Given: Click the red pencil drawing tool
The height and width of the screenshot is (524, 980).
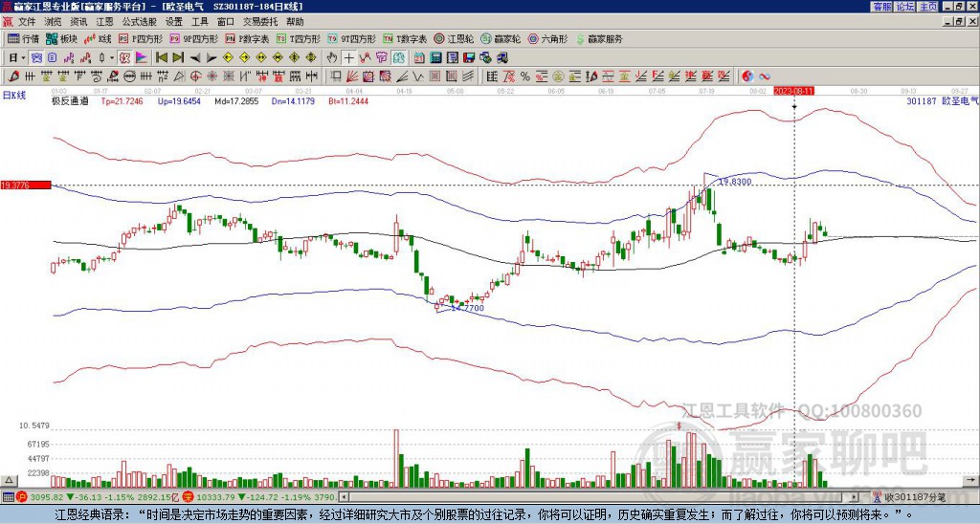Looking at the screenshot, I should click(x=12, y=76).
